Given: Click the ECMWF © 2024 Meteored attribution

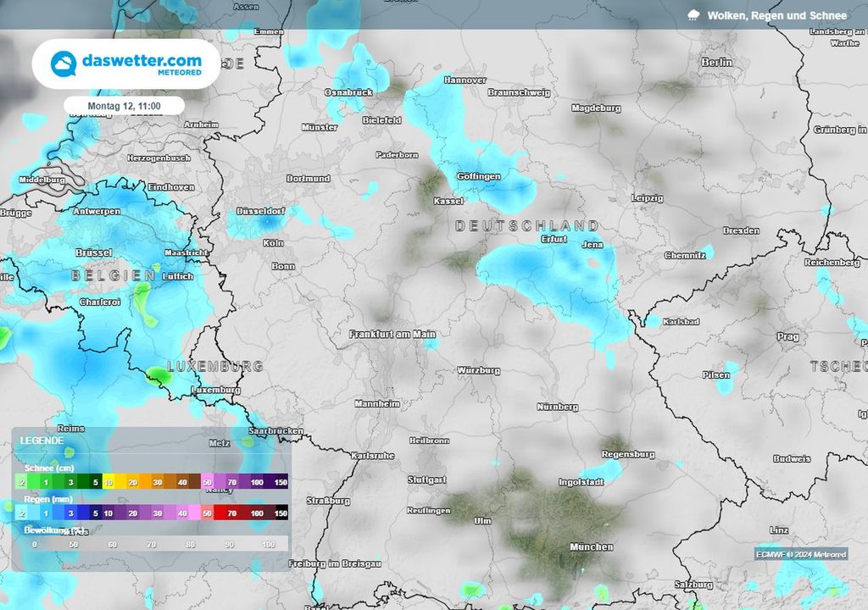Looking at the screenshot, I should [x=800, y=554].
